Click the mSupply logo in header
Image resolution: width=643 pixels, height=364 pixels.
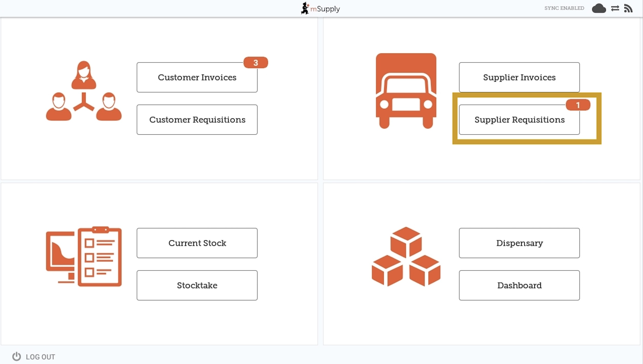coord(320,8)
